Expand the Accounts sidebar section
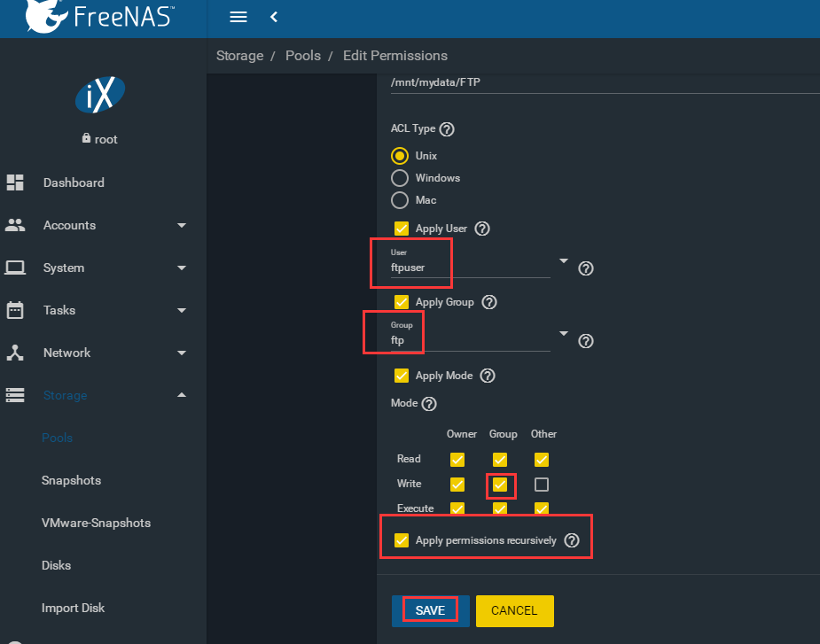 point(69,225)
